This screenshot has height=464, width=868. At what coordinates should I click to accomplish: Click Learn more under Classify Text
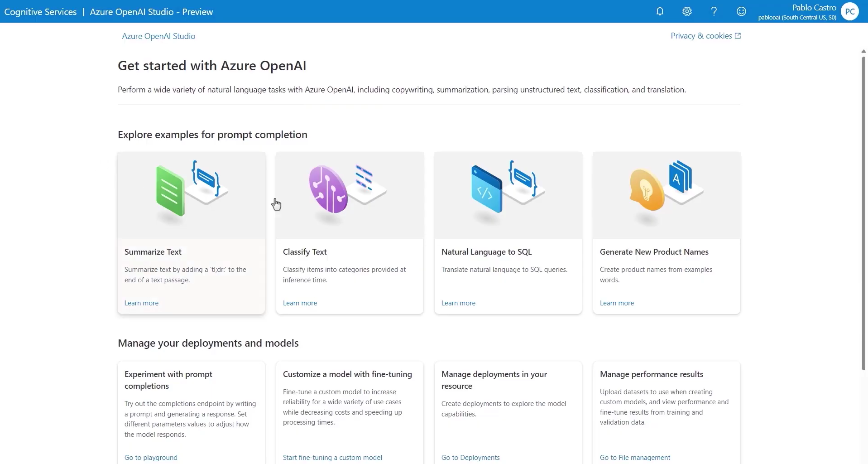[300, 303]
